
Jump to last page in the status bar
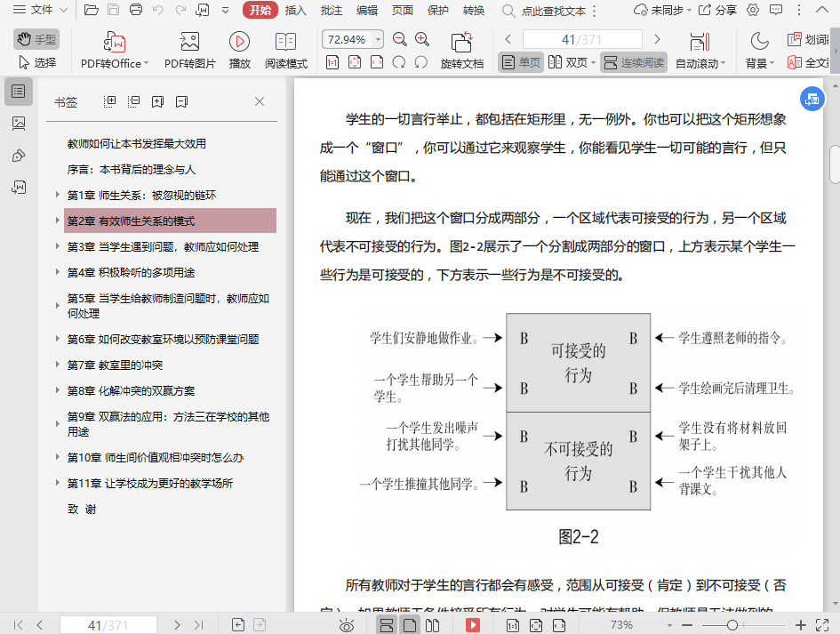point(199,625)
